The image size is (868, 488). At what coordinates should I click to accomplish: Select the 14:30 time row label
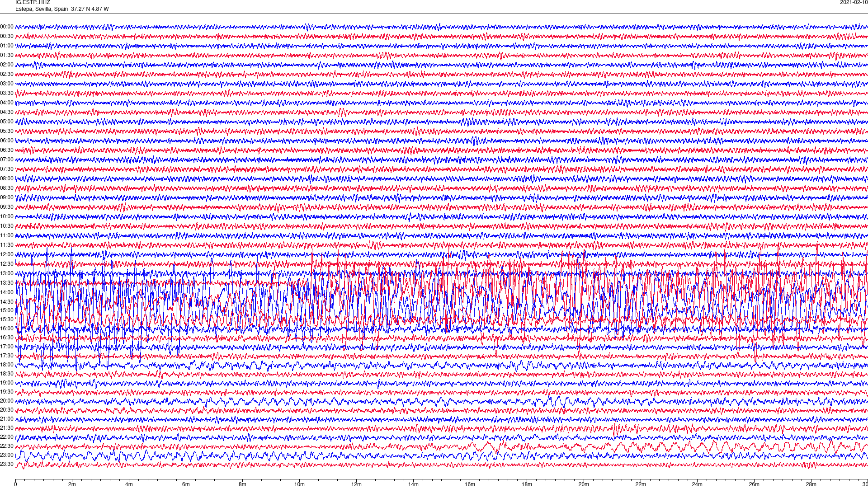(7, 302)
